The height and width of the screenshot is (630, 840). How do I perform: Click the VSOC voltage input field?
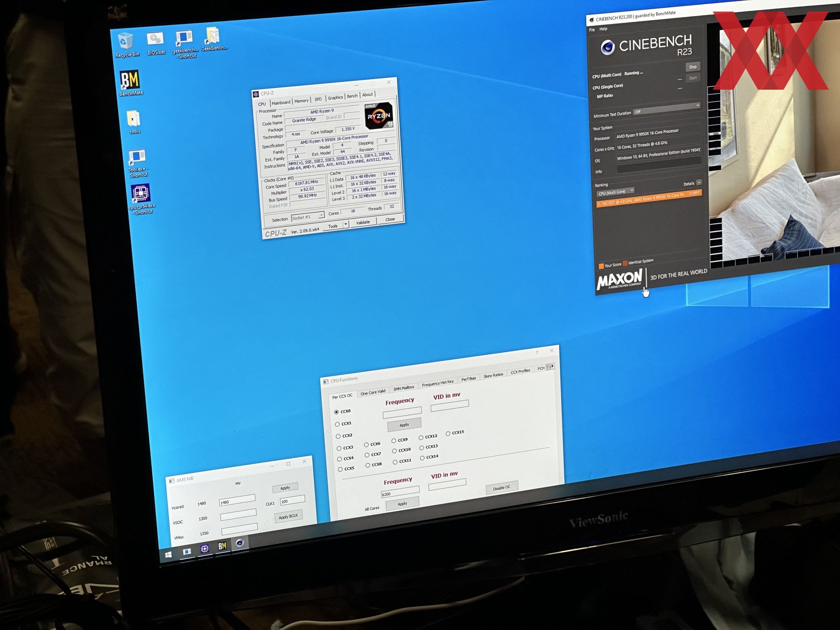[x=238, y=515]
